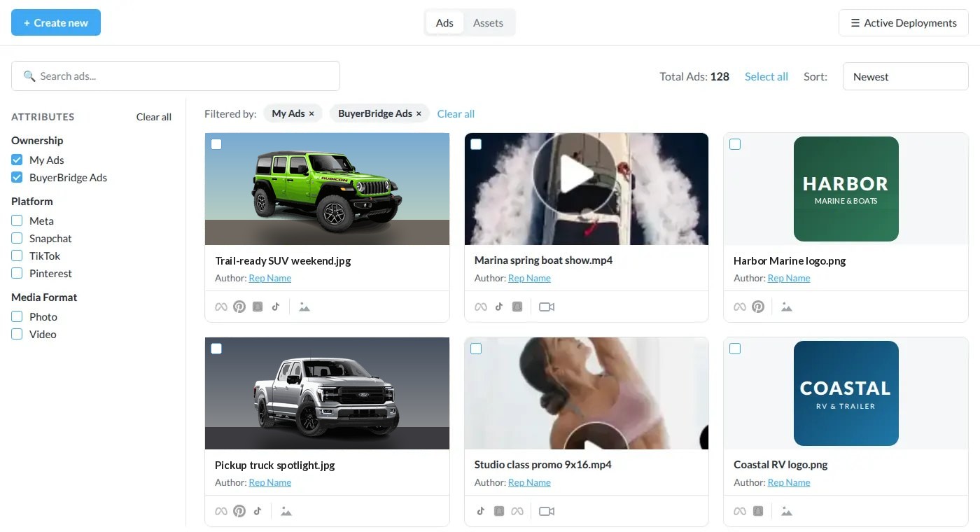Viewport: 980px width, 532px height.
Task: Click the Snapchat icon on Coastal RV logo card
Action: point(758,511)
